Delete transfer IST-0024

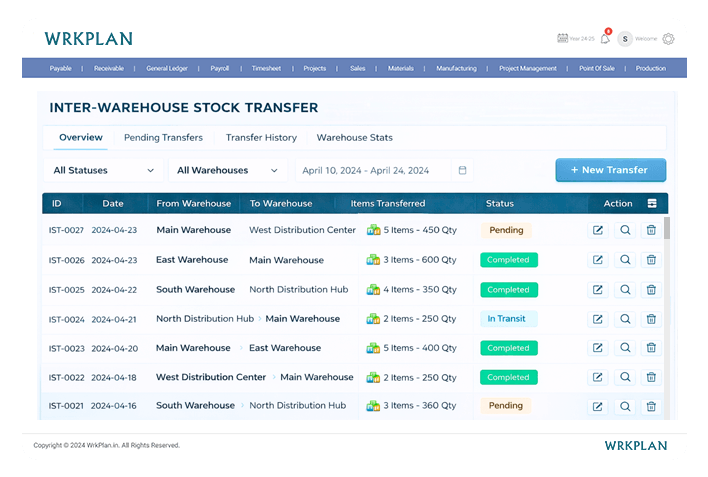tap(651, 319)
